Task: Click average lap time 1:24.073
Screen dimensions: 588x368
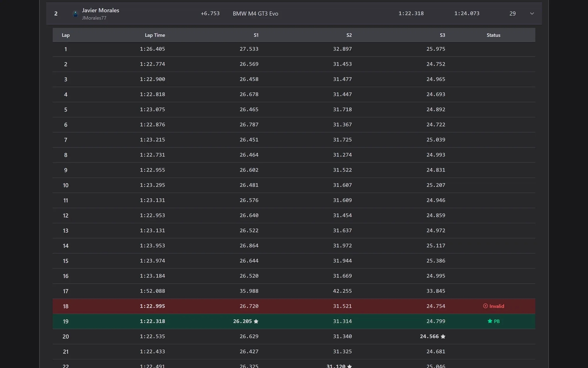Action: click(x=467, y=14)
